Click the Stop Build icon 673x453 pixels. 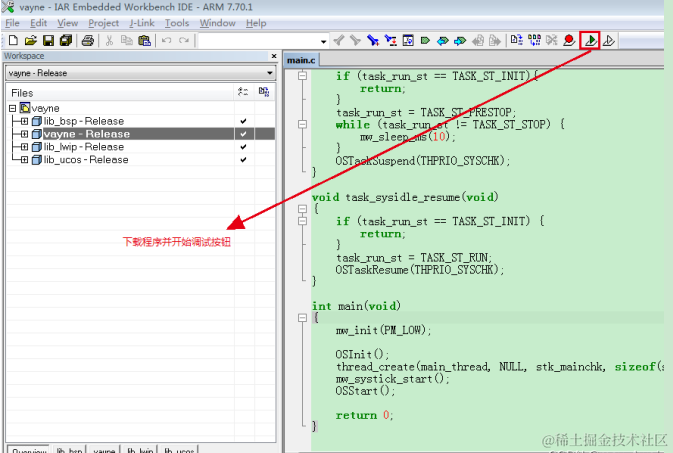552,40
